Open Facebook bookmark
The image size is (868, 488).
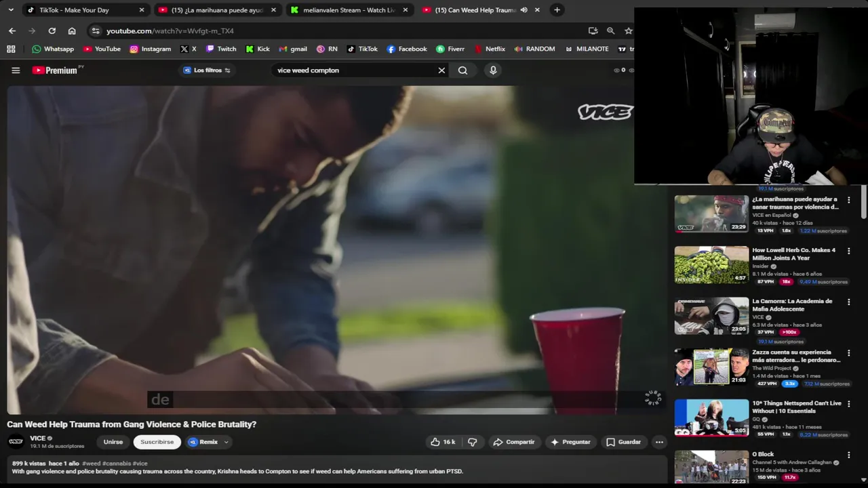coord(407,49)
